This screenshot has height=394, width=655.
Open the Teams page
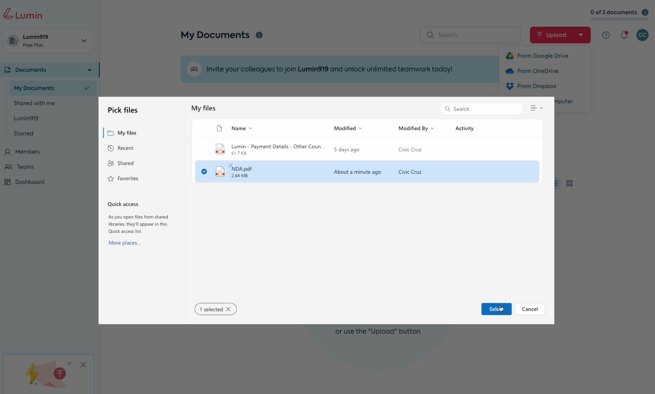pos(25,167)
